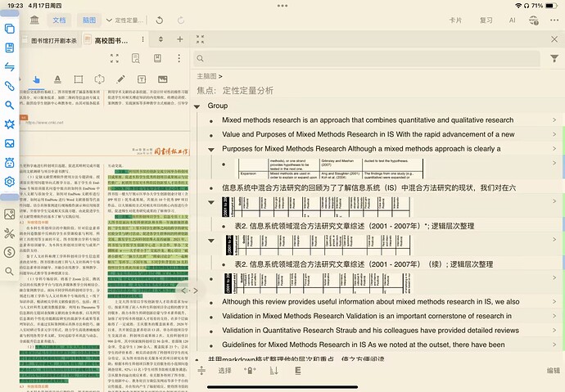Open the AI menu item

pos(512,20)
